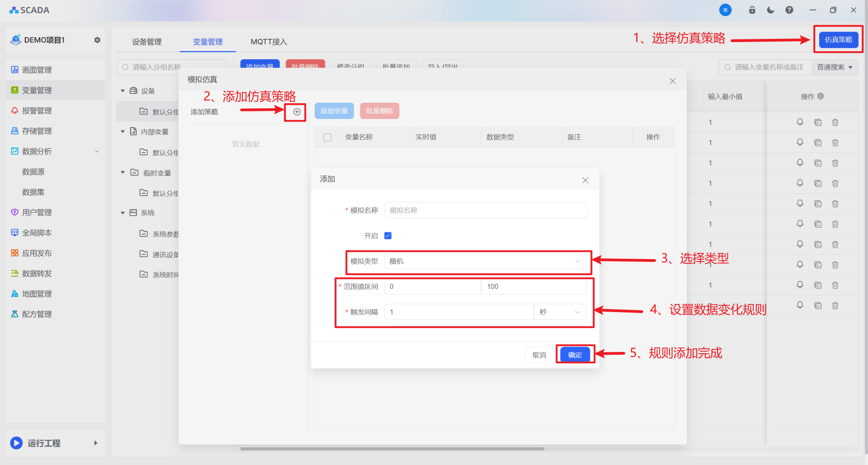Collapse the 内部变量 tree node
Viewport: 868px width, 465px height.
pos(123,132)
